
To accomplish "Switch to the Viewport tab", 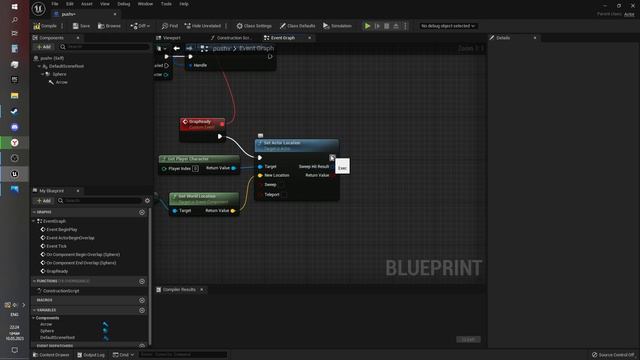I will click(171, 38).
